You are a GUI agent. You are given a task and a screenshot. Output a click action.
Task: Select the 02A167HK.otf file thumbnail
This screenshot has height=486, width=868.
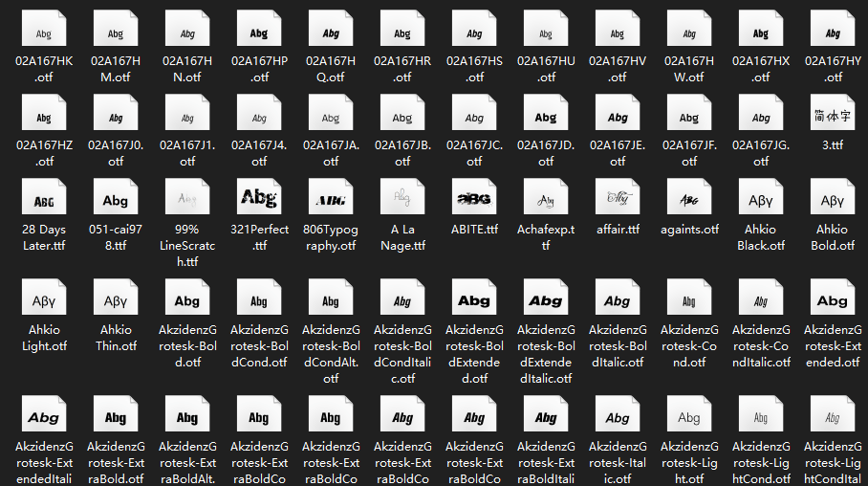(44, 30)
